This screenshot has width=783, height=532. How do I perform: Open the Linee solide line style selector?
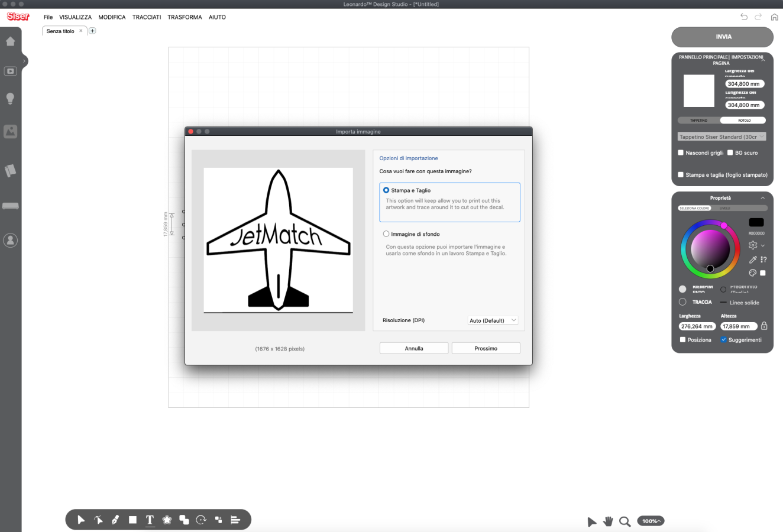[x=740, y=303]
